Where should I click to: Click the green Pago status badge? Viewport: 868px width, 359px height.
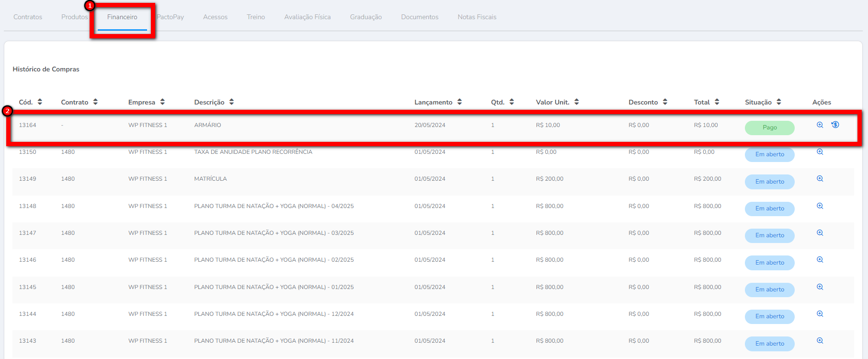769,127
